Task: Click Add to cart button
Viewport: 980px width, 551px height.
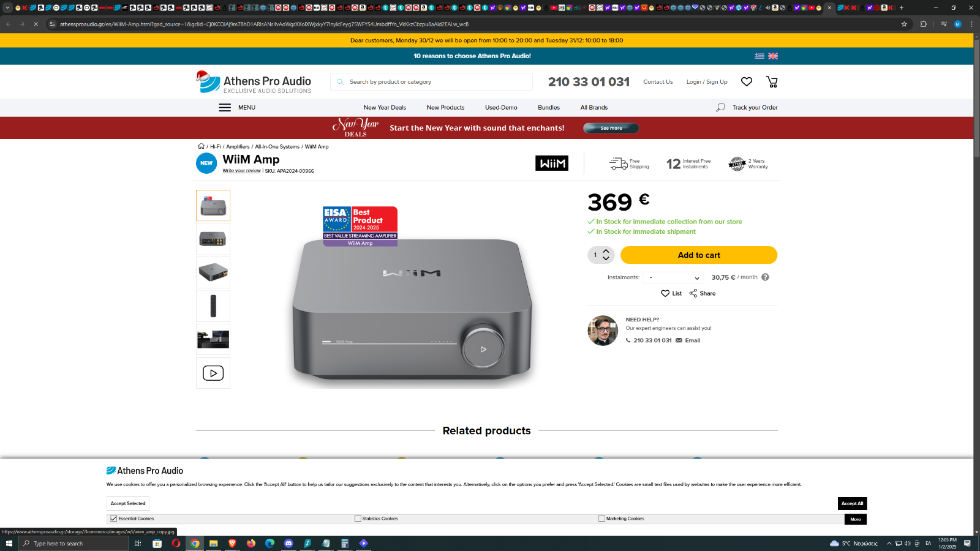Action: click(x=699, y=255)
